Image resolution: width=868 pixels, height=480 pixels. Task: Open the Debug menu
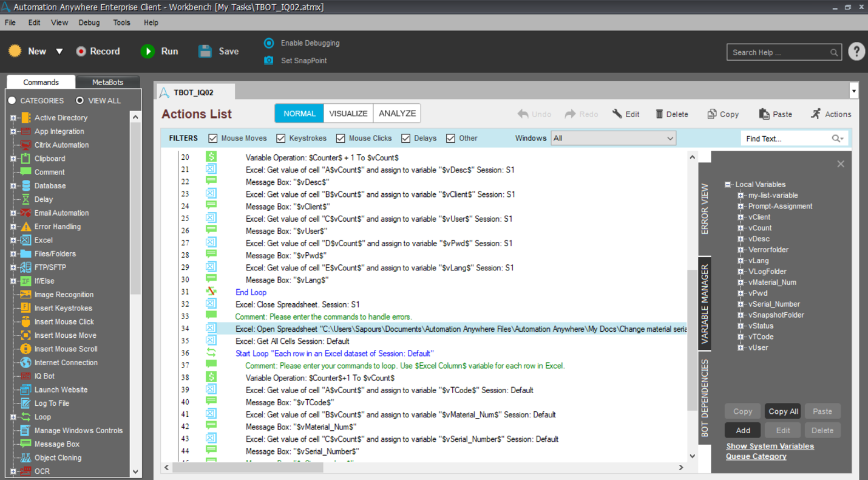(89, 22)
